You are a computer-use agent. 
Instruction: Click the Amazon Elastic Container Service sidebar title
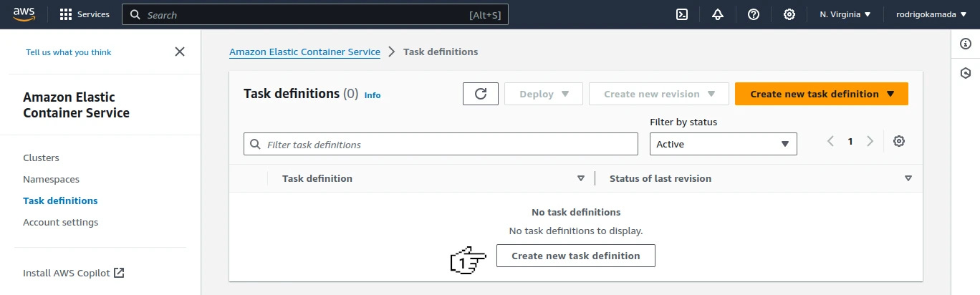click(76, 105)
